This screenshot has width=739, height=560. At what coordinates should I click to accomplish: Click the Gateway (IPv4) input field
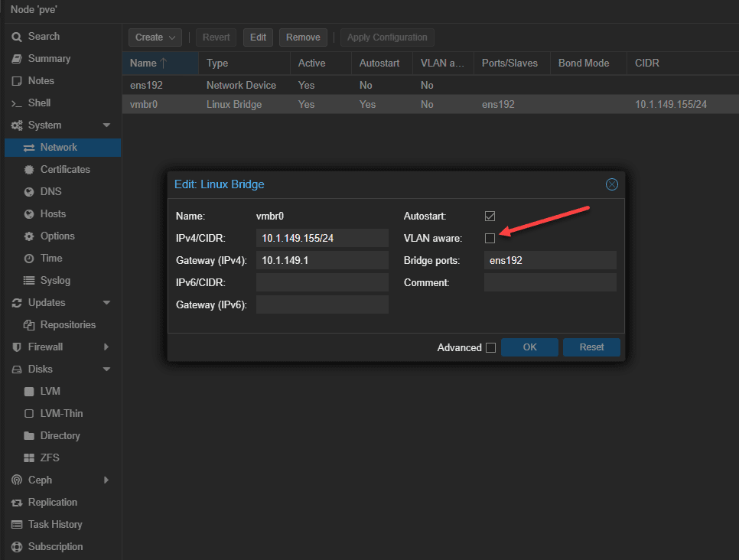click(322, 261)
